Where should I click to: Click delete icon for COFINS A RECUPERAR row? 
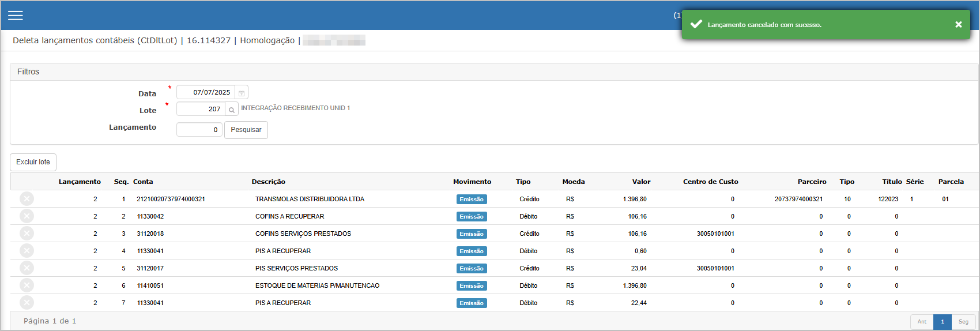coord(27,216)
